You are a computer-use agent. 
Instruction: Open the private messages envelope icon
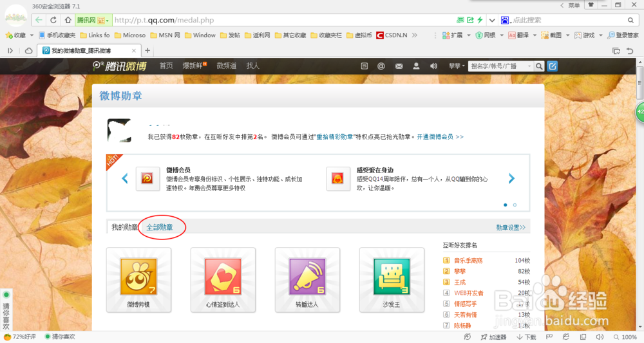[x=399, y=66]
